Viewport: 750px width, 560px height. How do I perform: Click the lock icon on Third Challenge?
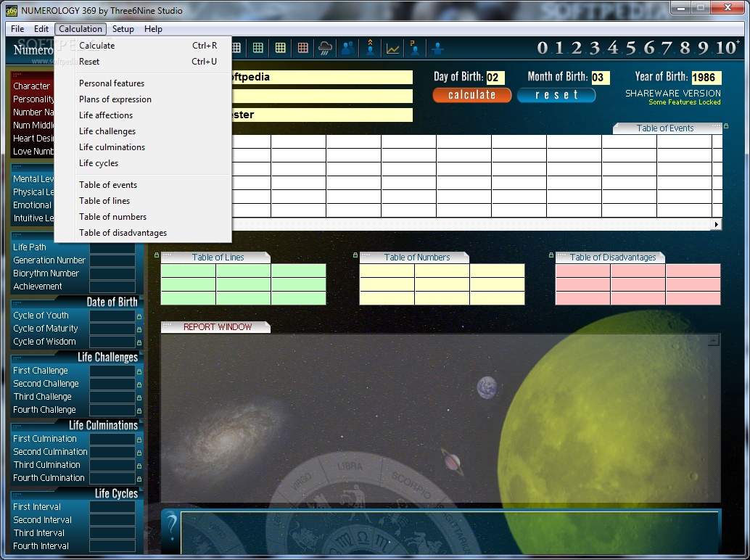[139, 398]
